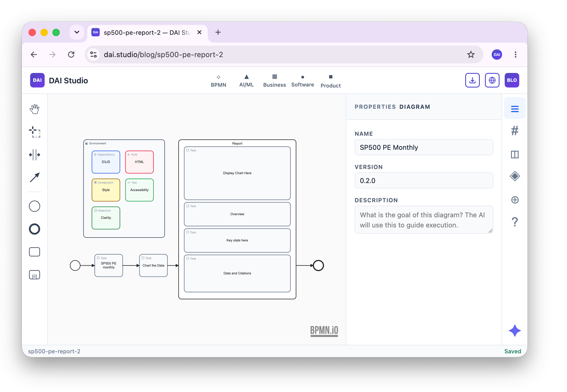Open the BLO user avatar menu
The width and height of the screenshot is (567, 392).
pos(512,80)
